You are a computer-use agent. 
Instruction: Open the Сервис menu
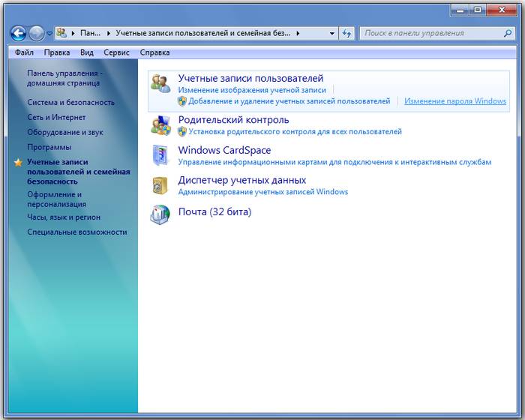[x=116, y=52]
